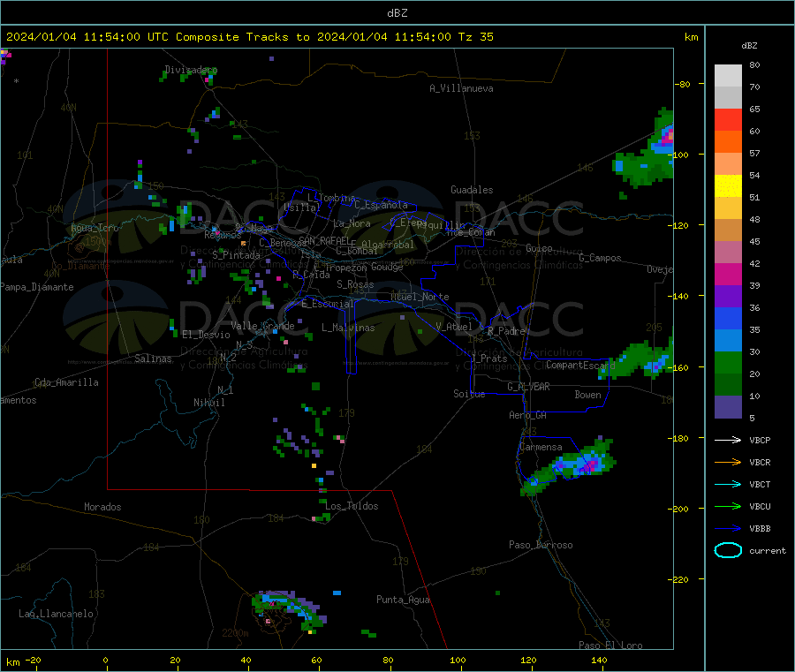The image size is (795, 672).
Task: Click the 'Cda_Amarilla' location label
Action: (67, 382)
